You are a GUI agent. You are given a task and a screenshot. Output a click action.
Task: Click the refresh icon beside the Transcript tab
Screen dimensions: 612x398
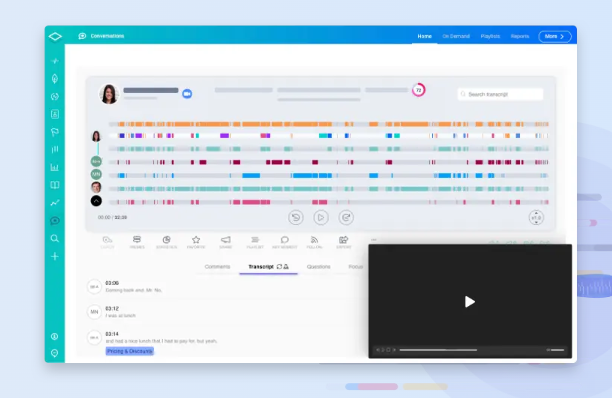tap(279, 267)
